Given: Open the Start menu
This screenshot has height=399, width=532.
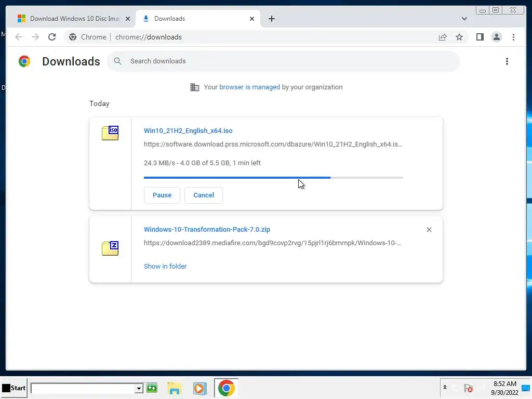Looking at the screenshot, I should (14, 388).
